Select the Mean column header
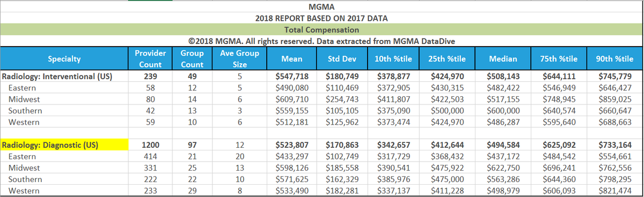 coord(292,59)
